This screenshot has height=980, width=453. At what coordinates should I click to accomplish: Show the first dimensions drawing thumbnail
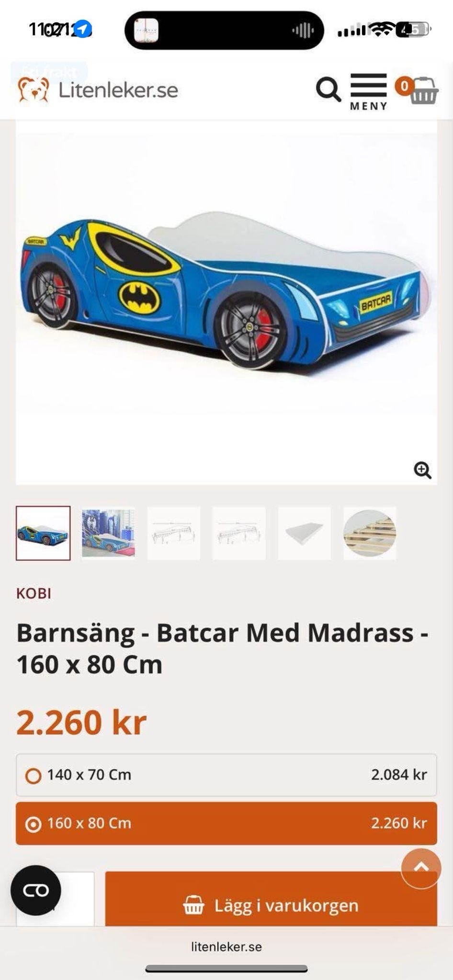tap(173, 533)
